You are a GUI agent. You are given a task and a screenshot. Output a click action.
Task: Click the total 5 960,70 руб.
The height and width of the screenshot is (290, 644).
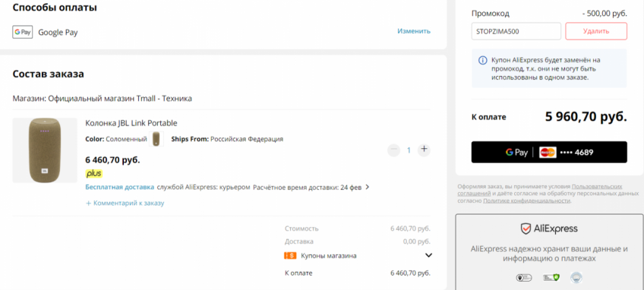(x=586, y=117)
